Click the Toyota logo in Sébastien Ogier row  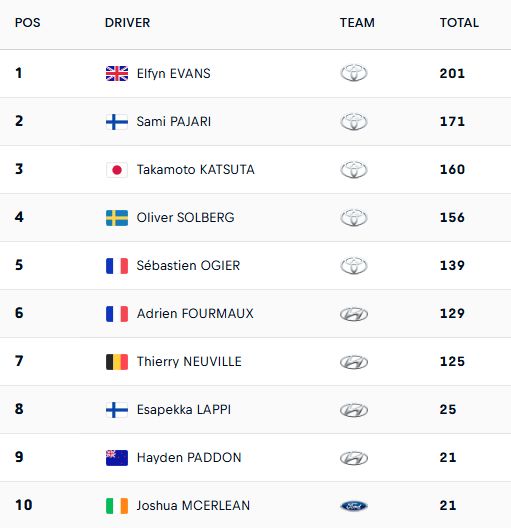(x=354, y=265)
